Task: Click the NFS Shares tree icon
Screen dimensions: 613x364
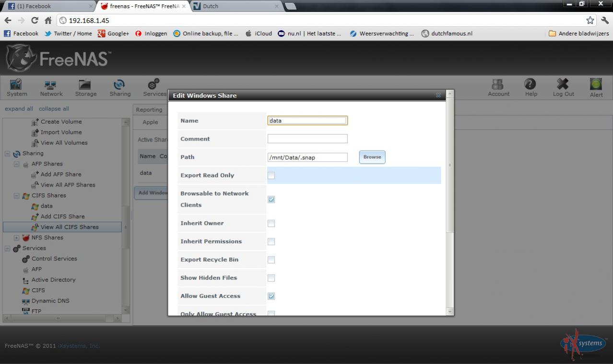Action: click(26, 238)
